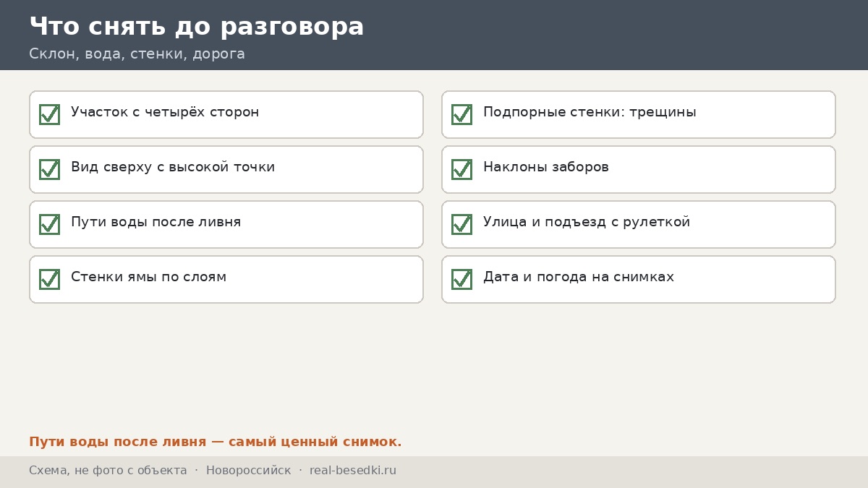The height and width of the screenshot is (488, 868).
Task: Click the text 'Участок с четырёх сторон'
Action: tap(165, 113)
